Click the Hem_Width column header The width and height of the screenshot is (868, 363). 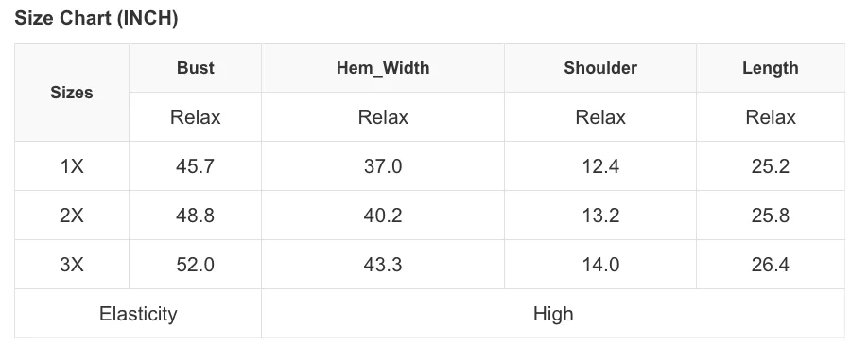tap(383, 68)
